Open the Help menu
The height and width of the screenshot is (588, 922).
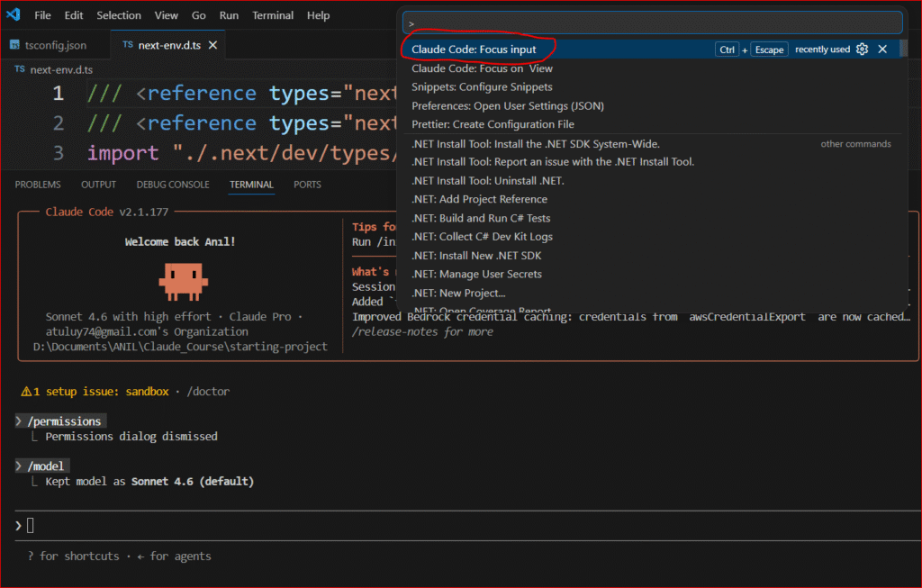pos(318,15)
